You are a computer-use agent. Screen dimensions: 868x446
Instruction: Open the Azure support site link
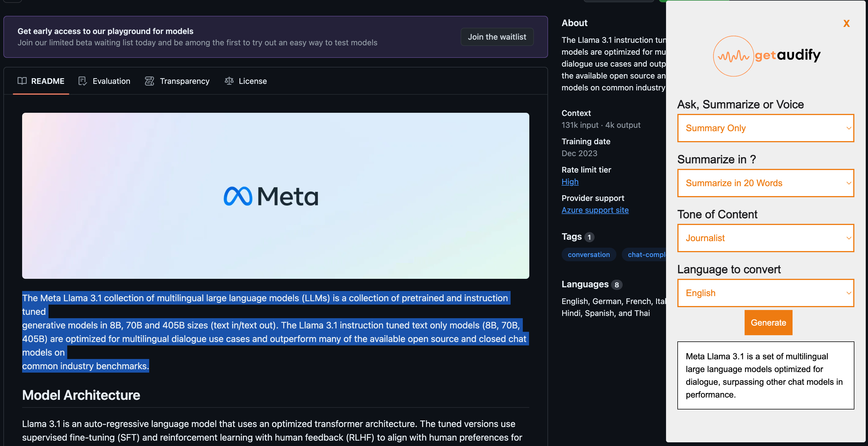(595, 210)
